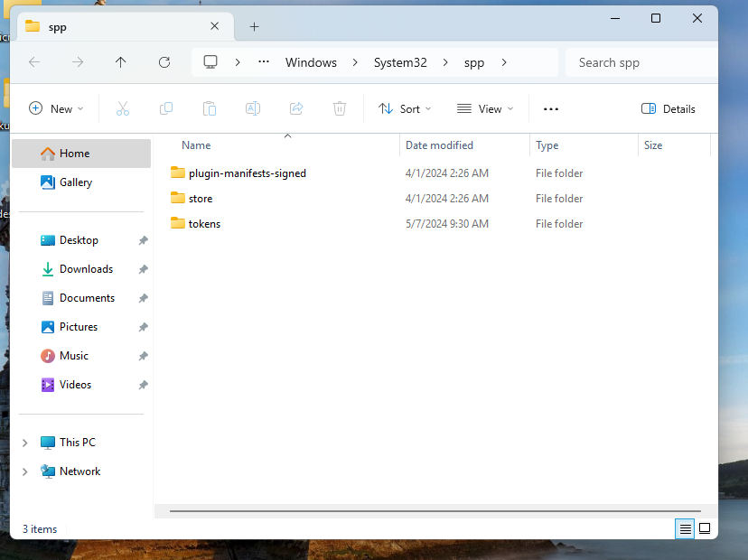This screenshot has width=748, height=560.
Task: Open Videos quick access folder
Action: tap(81, 385)
